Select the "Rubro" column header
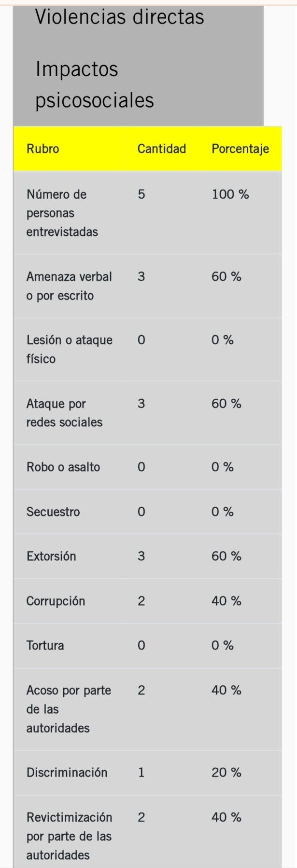Viewport: 297px width, 868px height. (43, 149)
